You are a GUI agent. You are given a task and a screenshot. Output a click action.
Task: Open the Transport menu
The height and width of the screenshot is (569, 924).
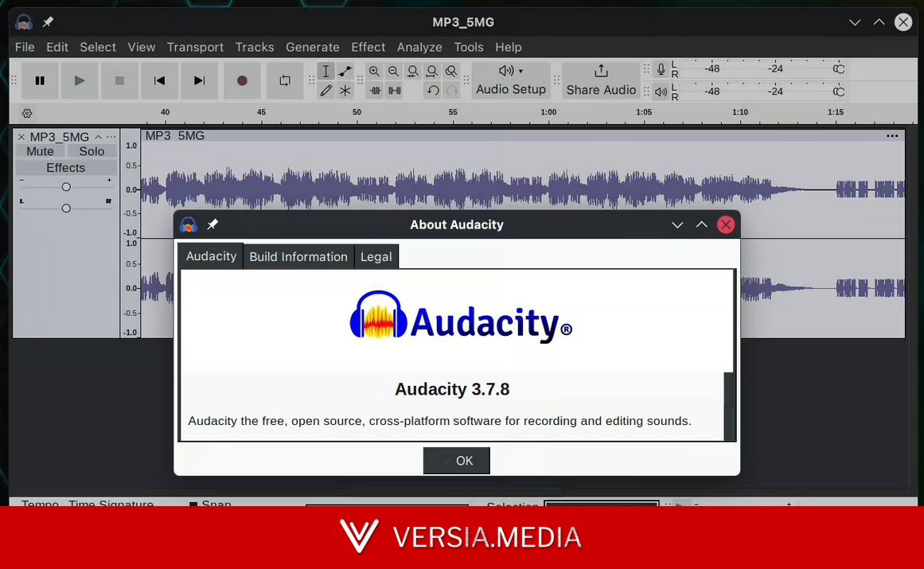coord(195,47)
